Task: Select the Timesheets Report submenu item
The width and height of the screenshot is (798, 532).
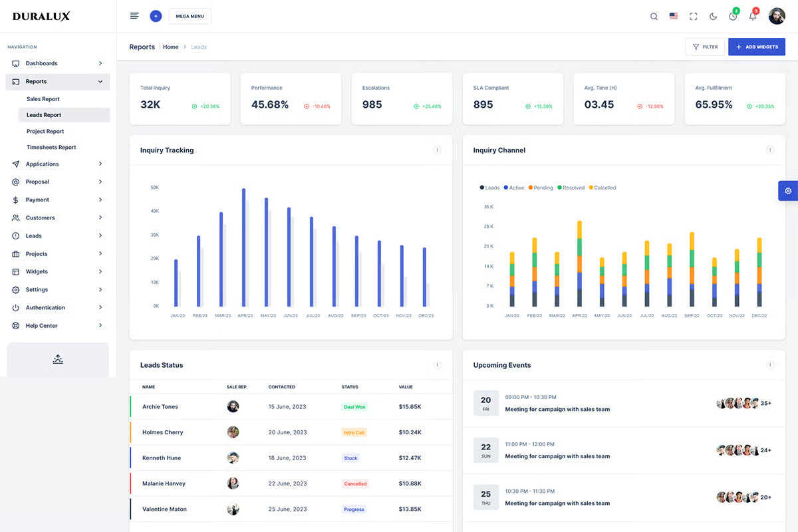Action: coord(51,148)
